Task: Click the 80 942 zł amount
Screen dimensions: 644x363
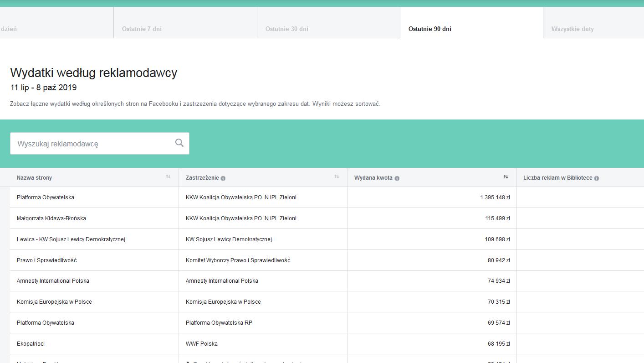Action: click(499, 260)
